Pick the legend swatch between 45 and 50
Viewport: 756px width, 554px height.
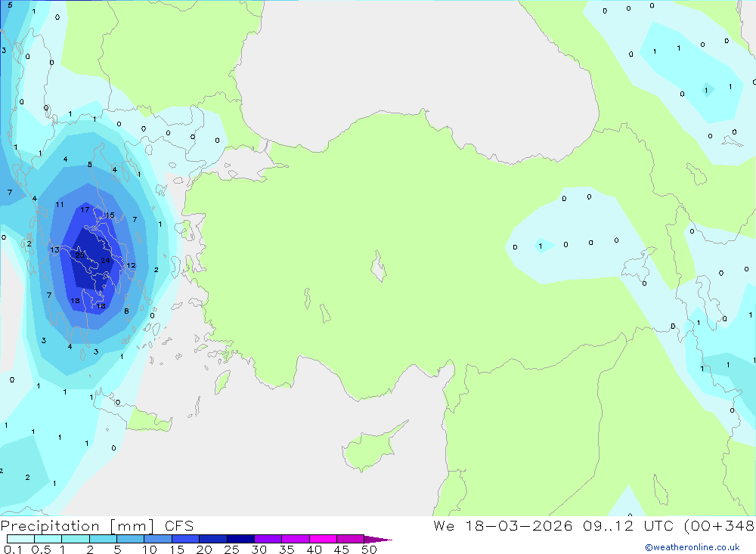[x=350, y=539]
